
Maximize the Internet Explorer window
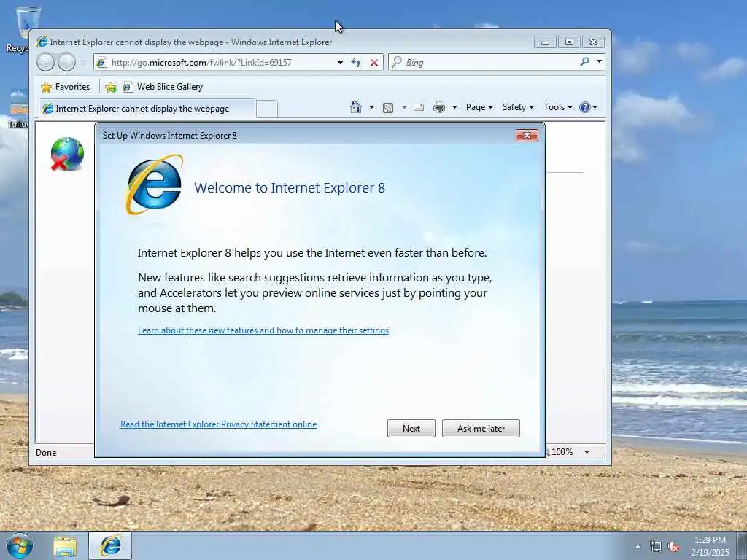[569, 42]
